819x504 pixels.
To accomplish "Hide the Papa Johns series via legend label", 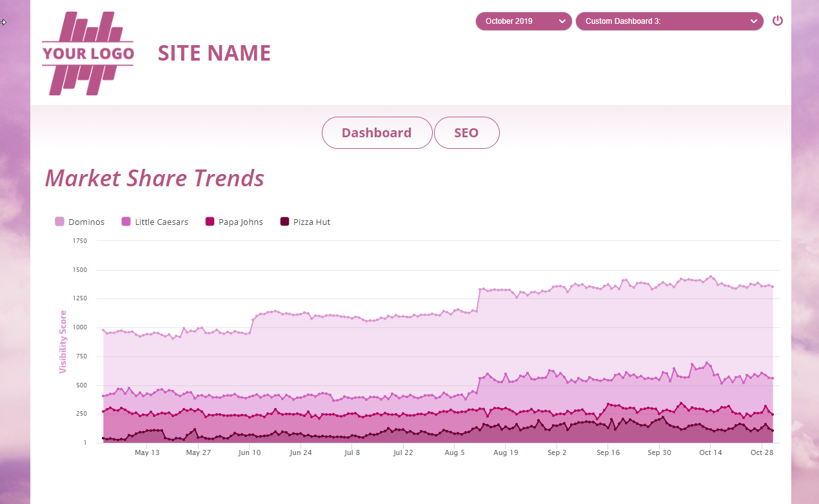I will coord(241,222).
